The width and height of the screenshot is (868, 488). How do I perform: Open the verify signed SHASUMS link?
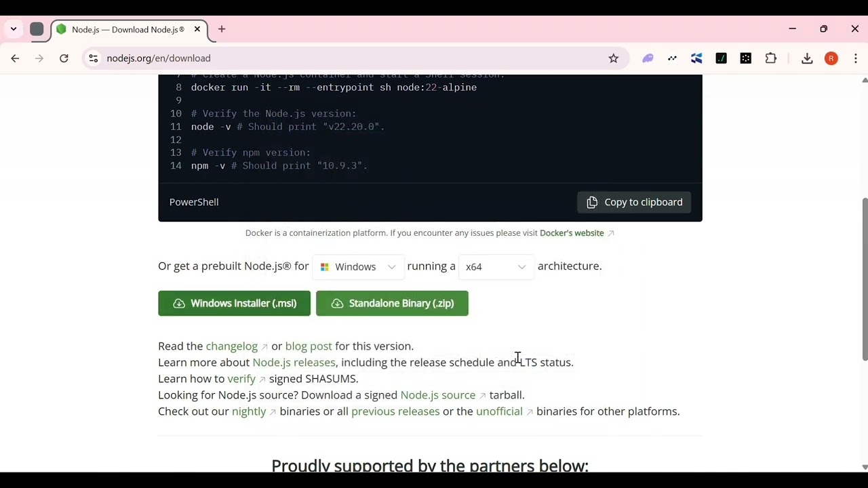241,379
